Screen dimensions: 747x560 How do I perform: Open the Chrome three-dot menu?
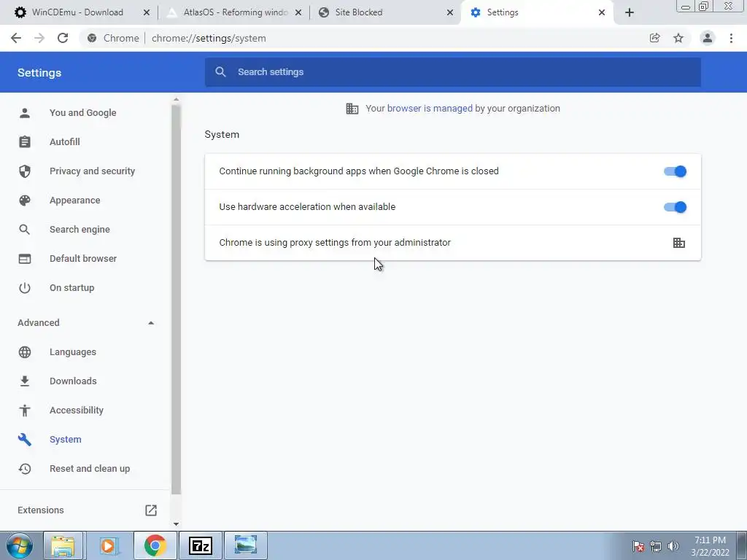point(731,38)
